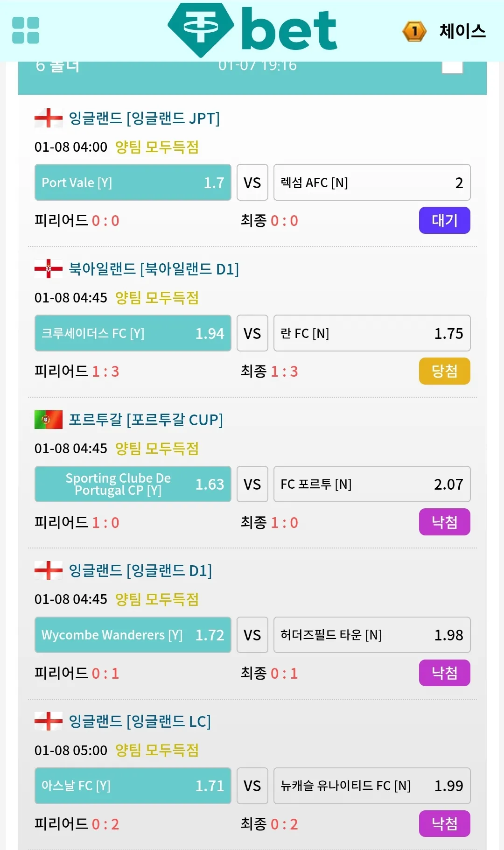504x850 pixels.
Task: Open the 체이스 username menu
Action: pyautogui.click(x=462, y=31)
